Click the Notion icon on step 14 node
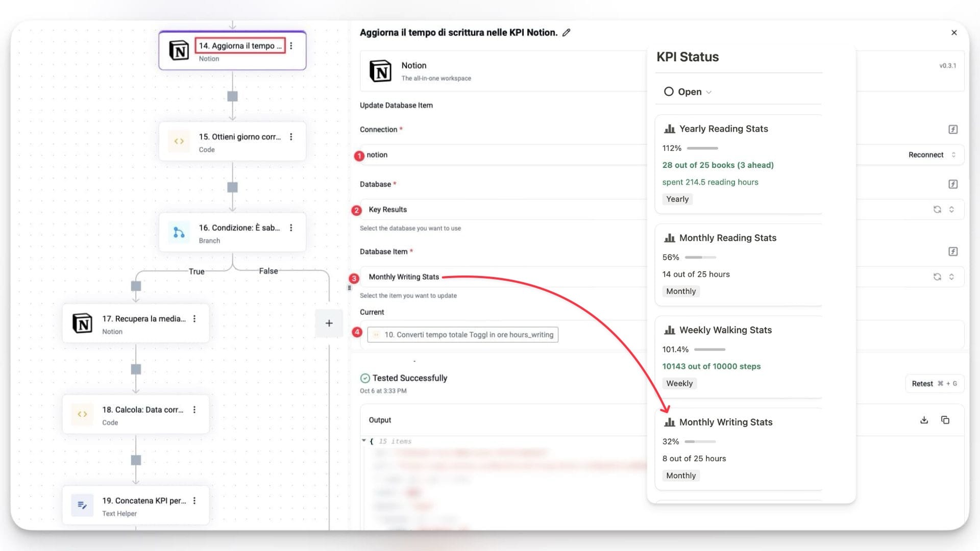Image resolution: width=980 pixels, height=551 pixels. [x=179, y=51]
